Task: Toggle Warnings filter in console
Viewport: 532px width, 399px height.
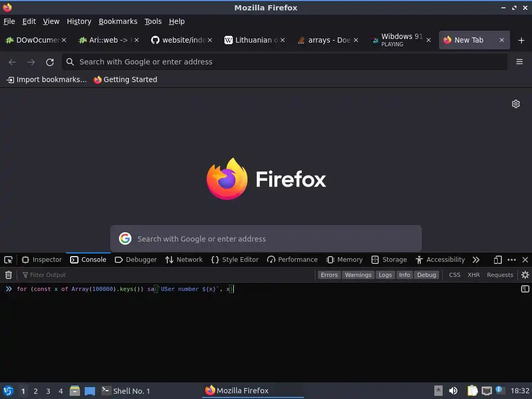Action: pyautogui.click(x=358, y=275)
